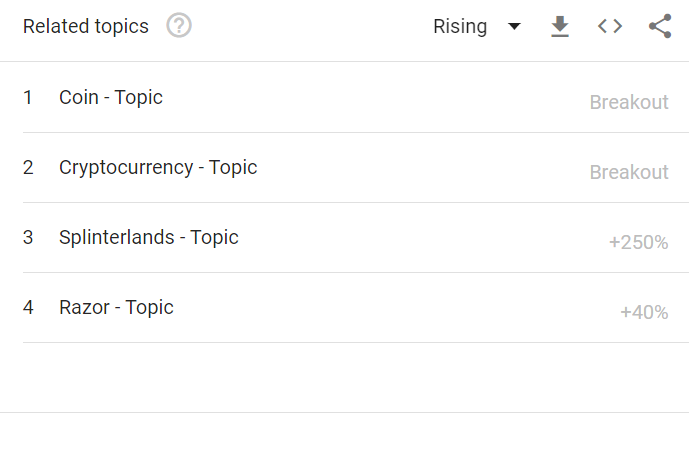Click rank number 2 beside Cryptocurrency
689x471 pixels.
tap(28, 168)
